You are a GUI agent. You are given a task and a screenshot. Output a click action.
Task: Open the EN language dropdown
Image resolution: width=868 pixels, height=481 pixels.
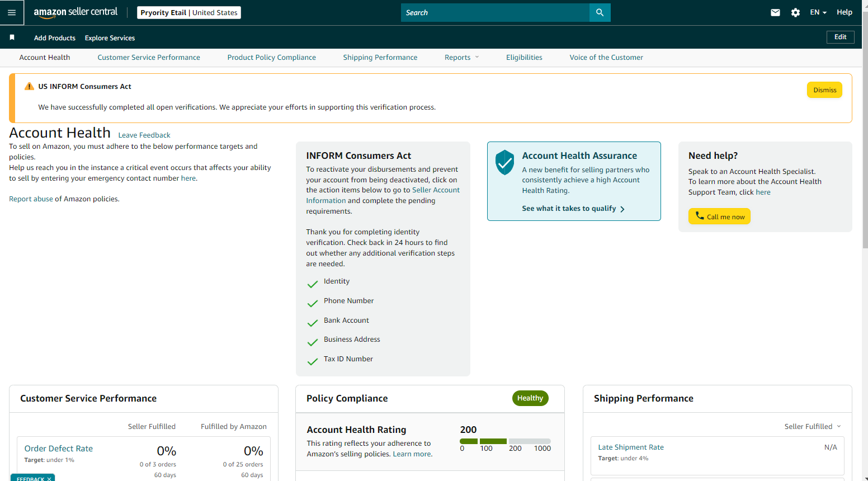point(818,12)
